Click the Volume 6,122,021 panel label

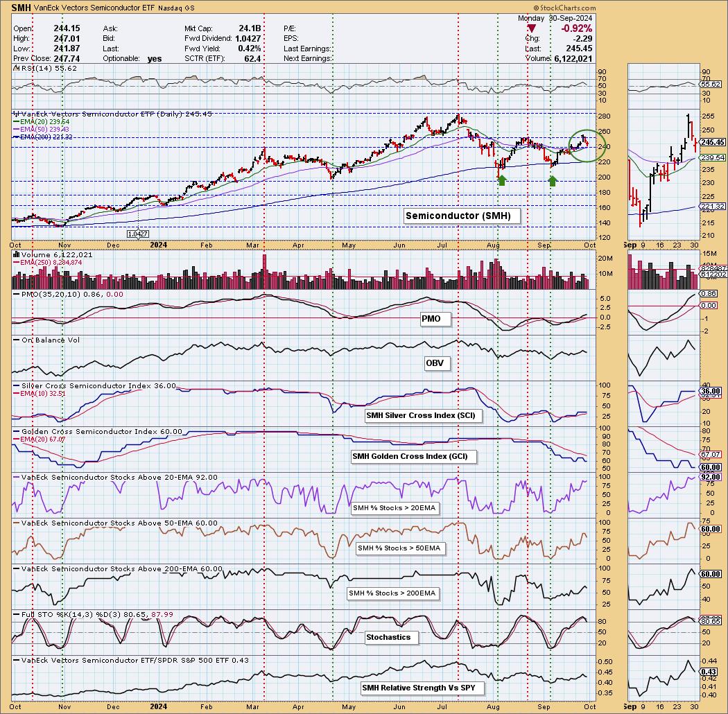(x=53, y=254)
